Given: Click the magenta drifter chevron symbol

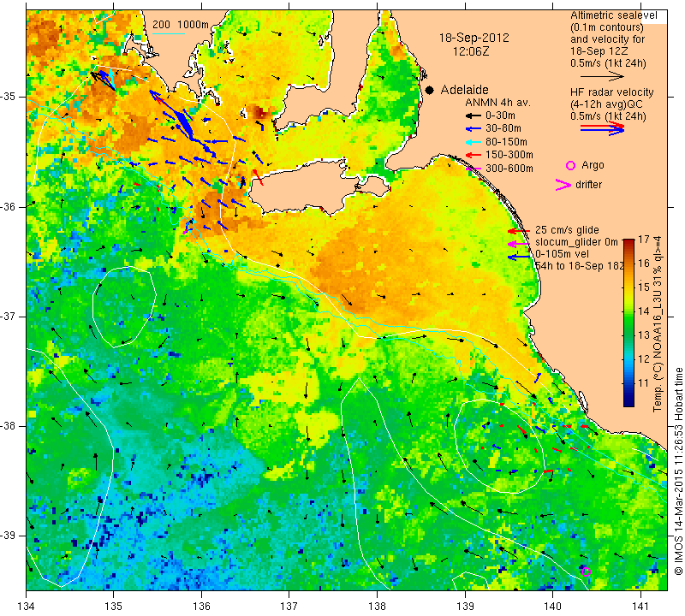Looking at the screenshot, I should pyautogui.click(x=563, y=185).
